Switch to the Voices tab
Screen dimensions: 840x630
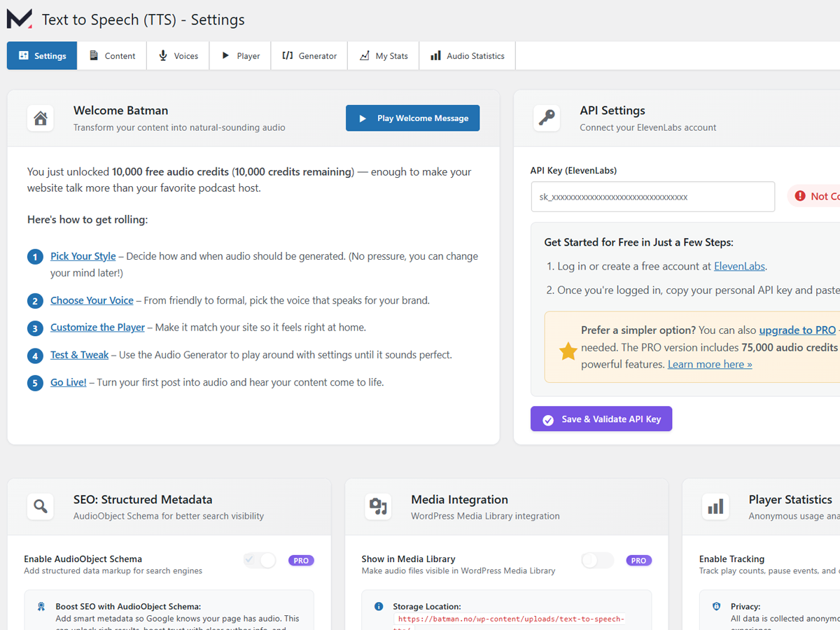(x=178, y=55)
